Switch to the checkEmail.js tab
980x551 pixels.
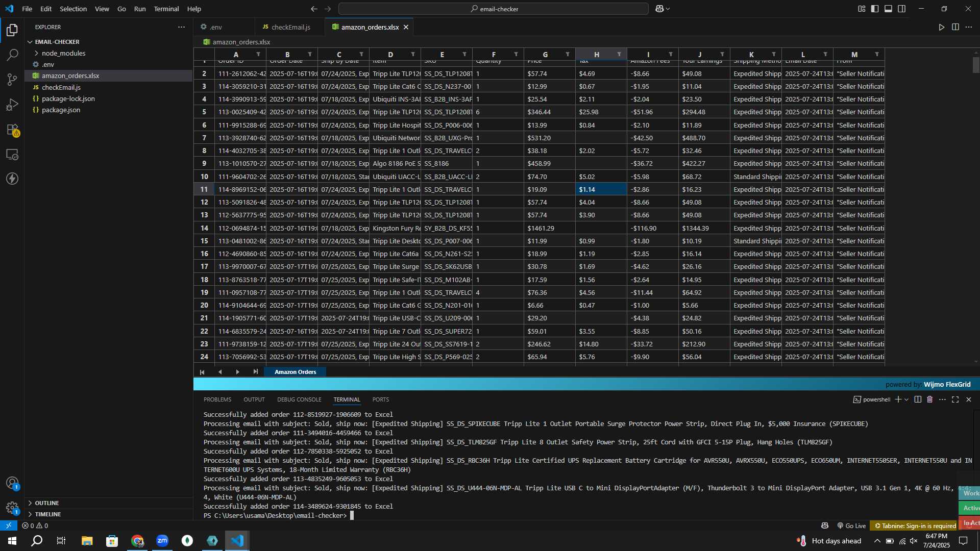click(x=290, y=27)
